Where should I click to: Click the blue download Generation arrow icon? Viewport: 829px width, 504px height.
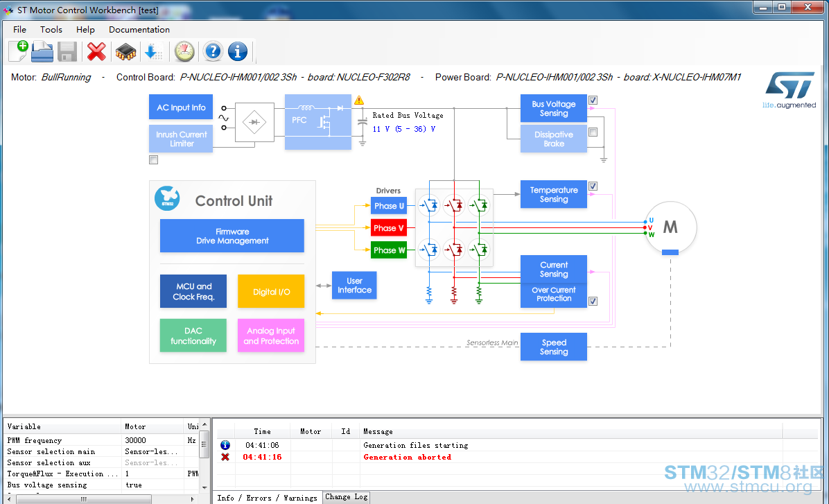(x=153, y=52)
